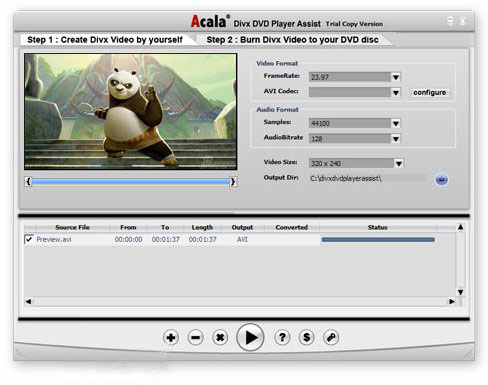Click the AVI output format cell
This screenshot has width=488, height=385.
click(242, 239)
